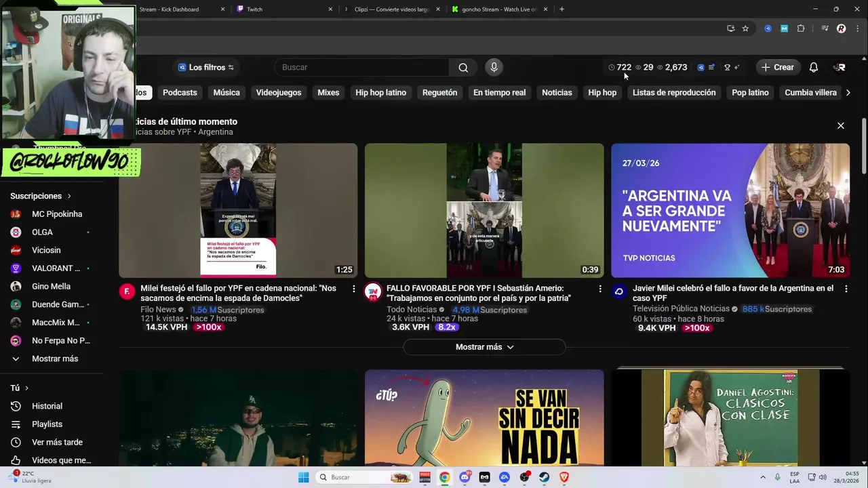Start voice search with microphone icon
The height and width of the screenshot is (488, 868).
(x=494, y=67)
